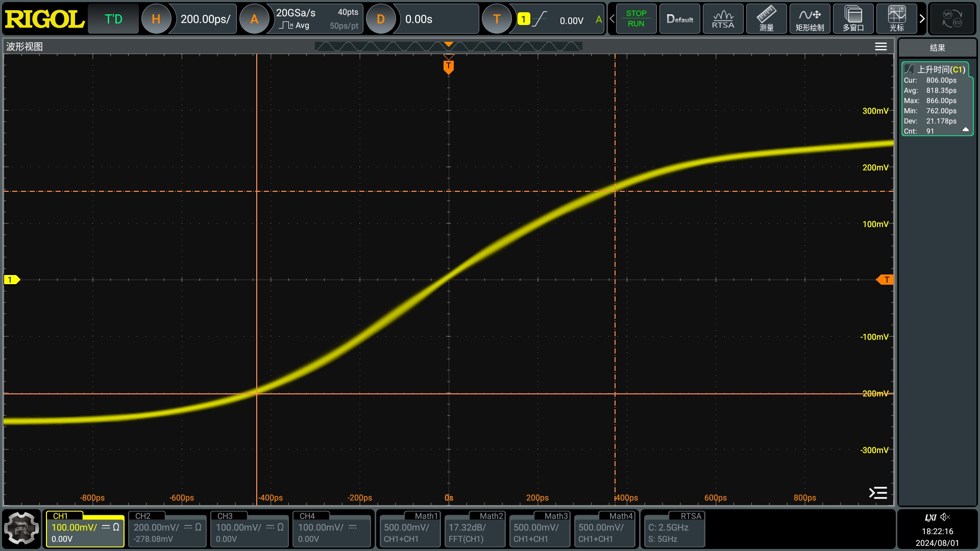Select the 矩形绘制 drawing tool
This screenshot has height=551, width=980.
point(810,18)
